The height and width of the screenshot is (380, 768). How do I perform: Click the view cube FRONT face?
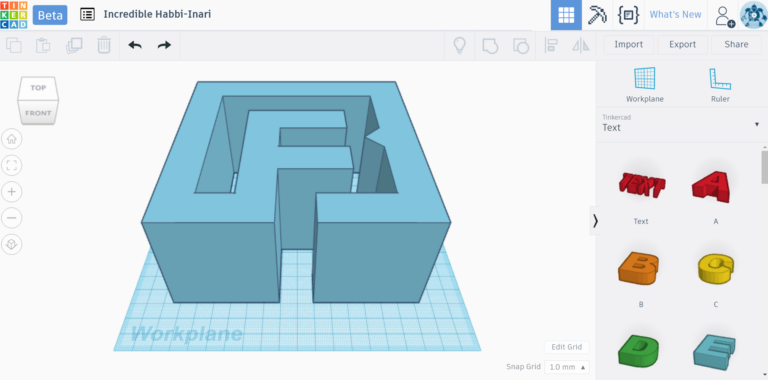(38, 113)
